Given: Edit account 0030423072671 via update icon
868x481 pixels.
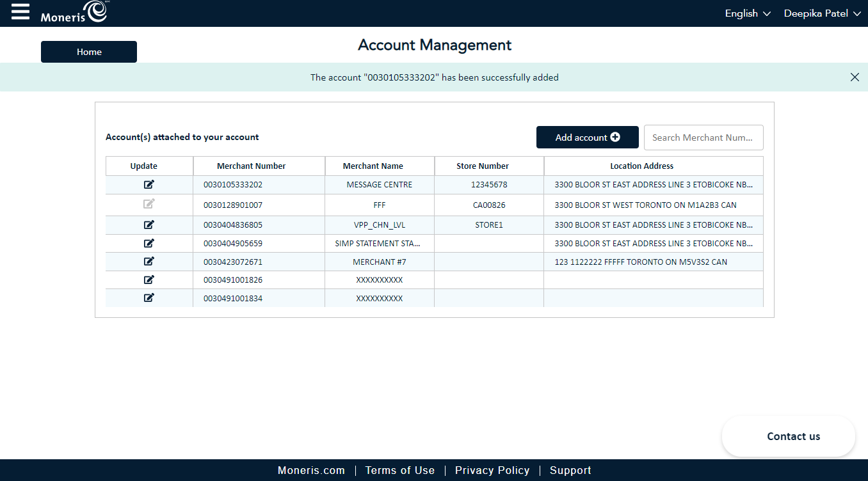Looking at the screenshot, I should 149,261.
